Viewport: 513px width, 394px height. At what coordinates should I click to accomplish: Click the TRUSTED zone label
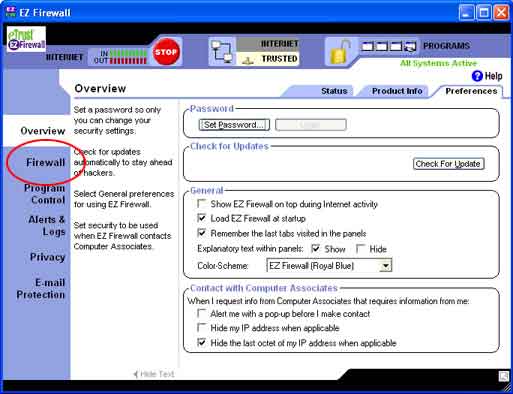279,59
